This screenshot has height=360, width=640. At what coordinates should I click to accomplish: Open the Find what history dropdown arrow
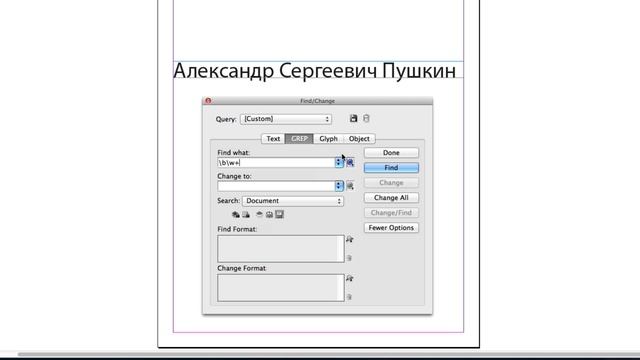click(339, 162)
